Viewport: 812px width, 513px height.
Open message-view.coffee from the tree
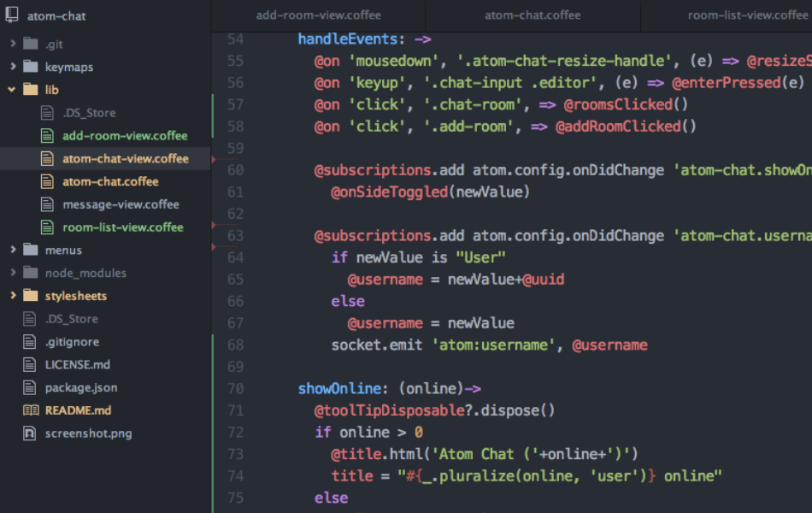(x=121, y=204)
